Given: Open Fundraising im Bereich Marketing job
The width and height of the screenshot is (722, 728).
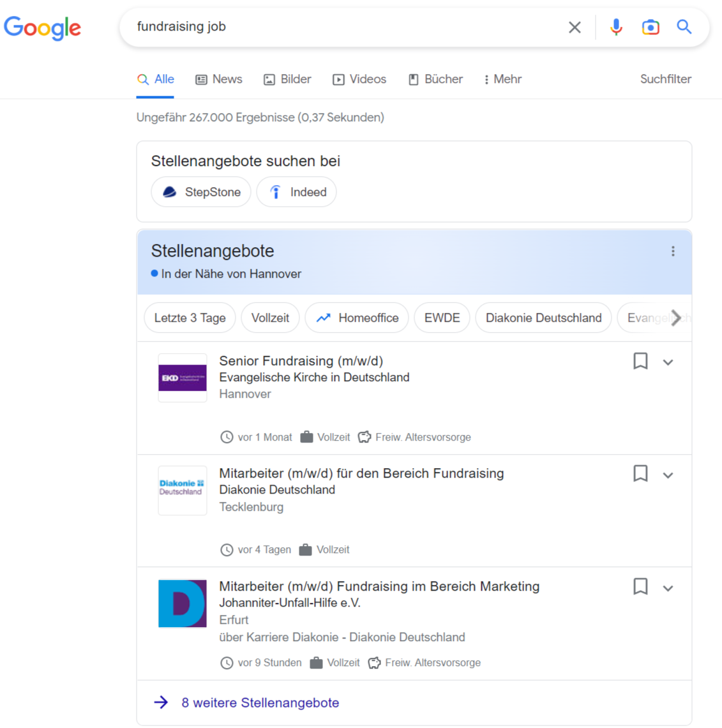Looking at the screenshot, I should click(379, 586).
